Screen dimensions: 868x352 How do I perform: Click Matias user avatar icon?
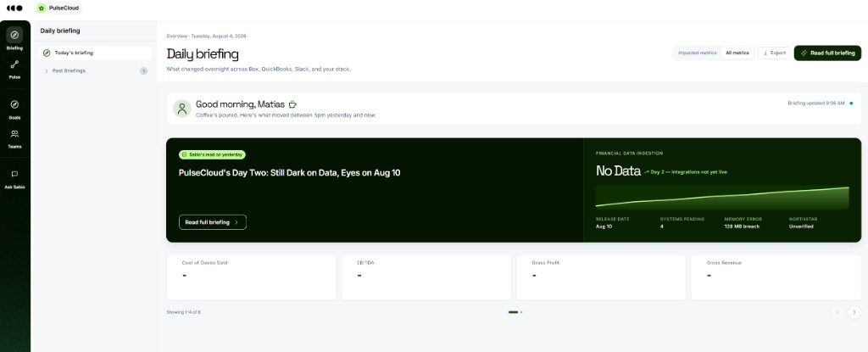click(x=182, y=109)
